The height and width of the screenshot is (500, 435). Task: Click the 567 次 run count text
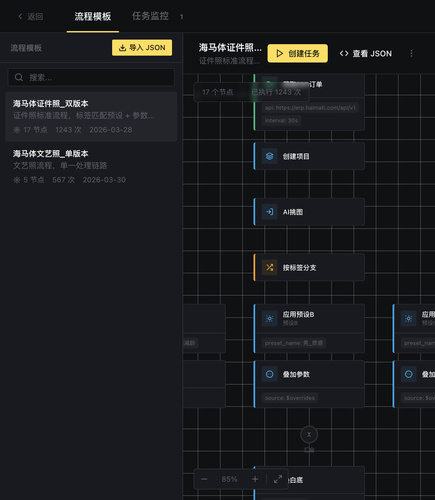63,180
